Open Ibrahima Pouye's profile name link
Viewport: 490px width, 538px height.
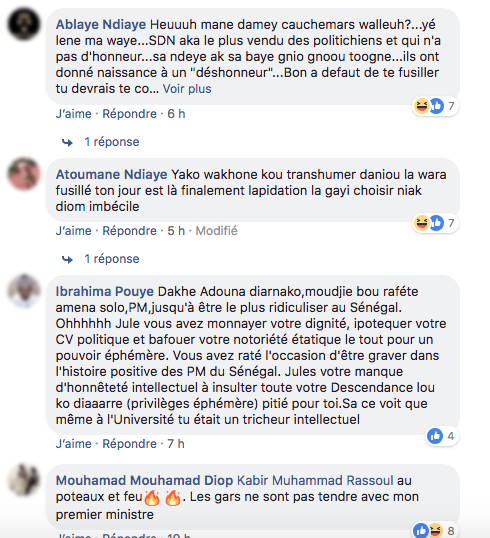pyautogui.click(x=105, y=291)
